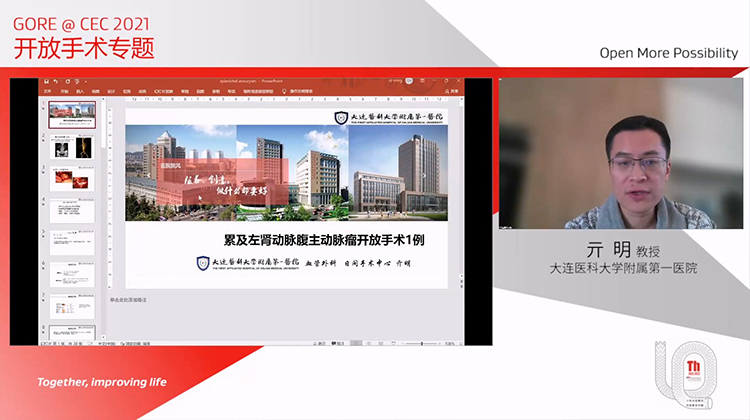Viewport: 750px width, 420px height.
Task: Click the 中文(中国) language indicator in the status bar
Action: point(107,343)
